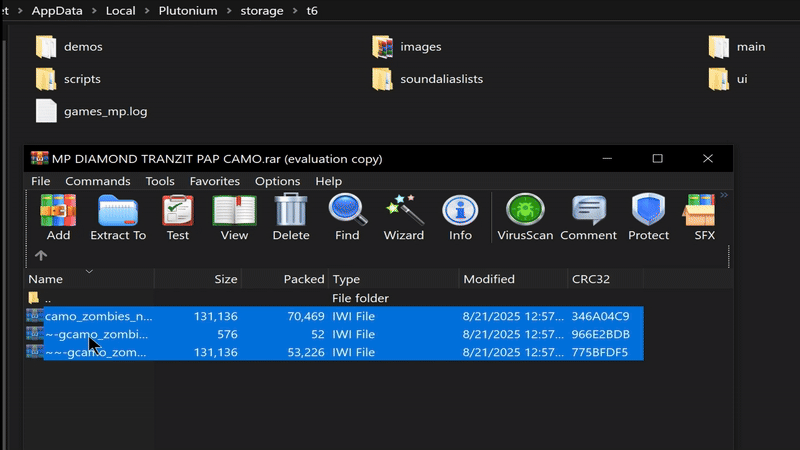Viewport: 800px width, 450px height.
Task: Select ui folder in Explorer
Action: pos(728,79)
